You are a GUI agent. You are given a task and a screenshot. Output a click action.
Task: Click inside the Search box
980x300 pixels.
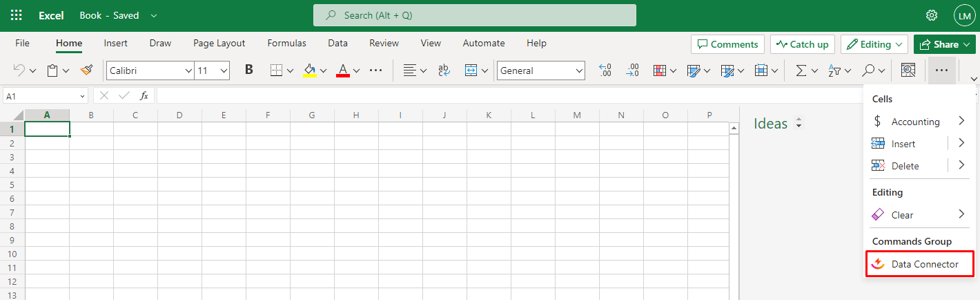click(474, 15)
